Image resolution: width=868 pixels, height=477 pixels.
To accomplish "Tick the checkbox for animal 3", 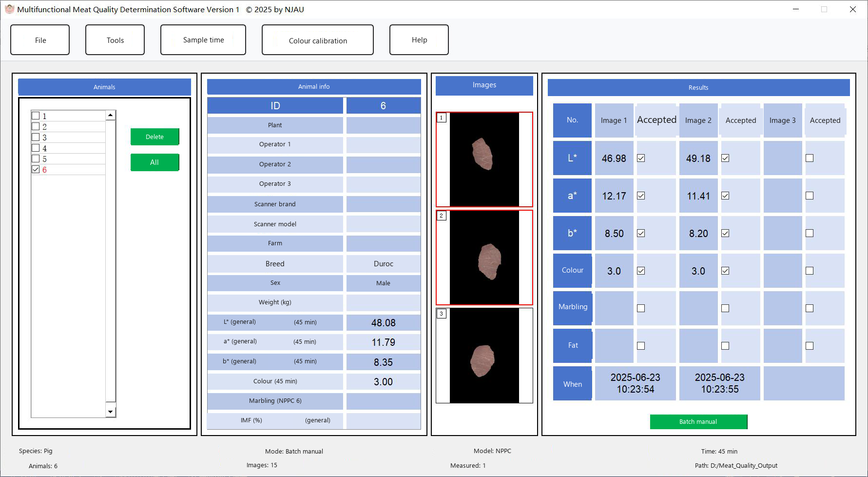I will coord(36,138).
